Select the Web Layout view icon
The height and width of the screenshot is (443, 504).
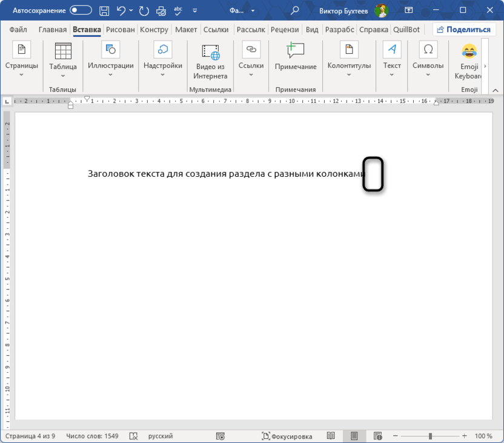[x=377, y=436]
